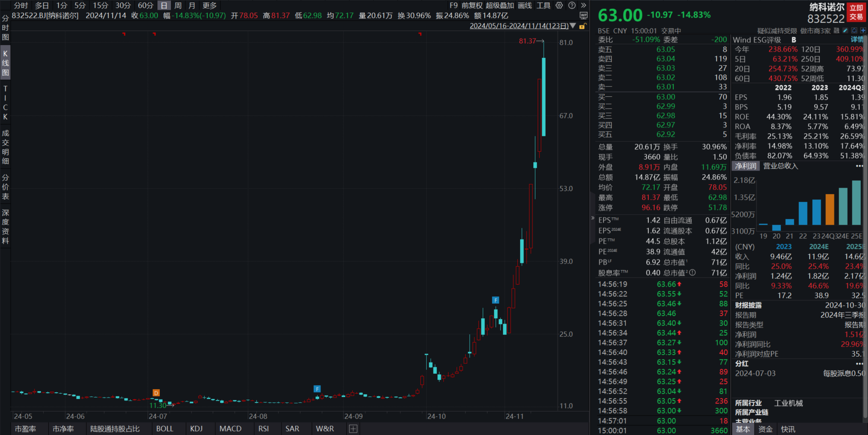This screenshot has height=435, width=868.
Task: Click the WP icon below the toolbar
Action: (584, 16)
